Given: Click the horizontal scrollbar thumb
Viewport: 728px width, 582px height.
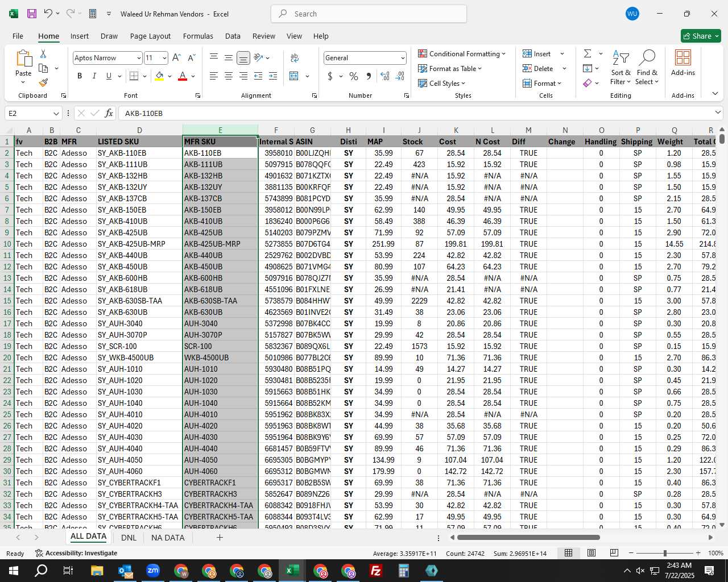Looking at the screenshot, I should click(528, 537).
